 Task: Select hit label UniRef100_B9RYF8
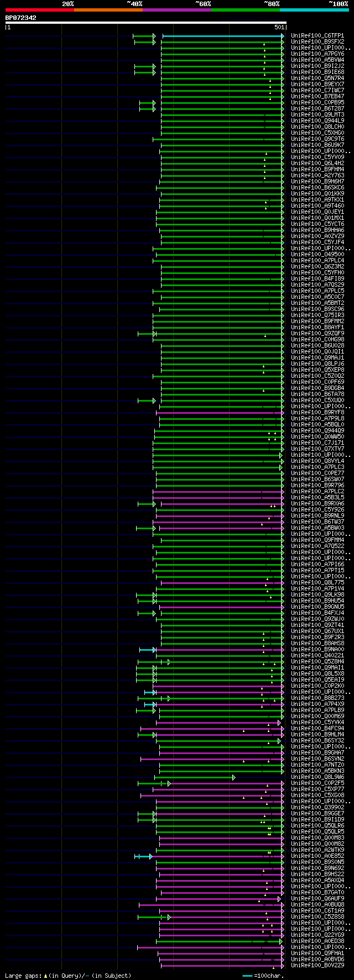(317, 412)
